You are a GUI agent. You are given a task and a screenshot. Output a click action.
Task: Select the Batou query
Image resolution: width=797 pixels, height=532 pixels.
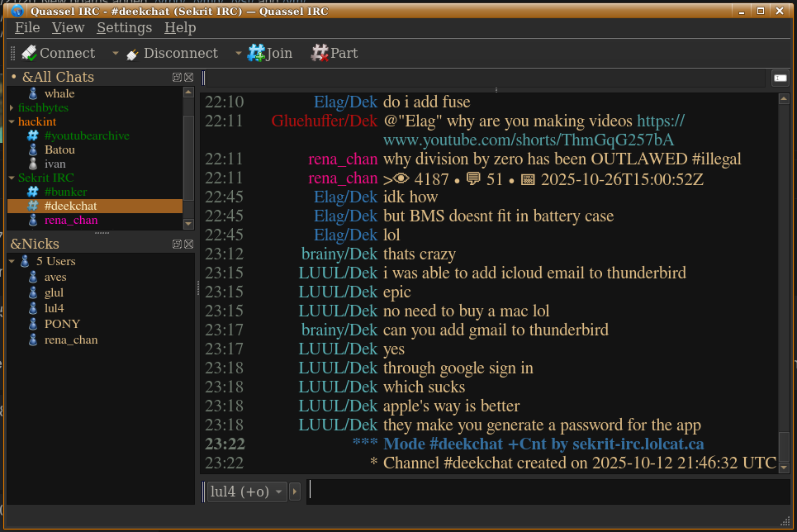coord(59,150)
